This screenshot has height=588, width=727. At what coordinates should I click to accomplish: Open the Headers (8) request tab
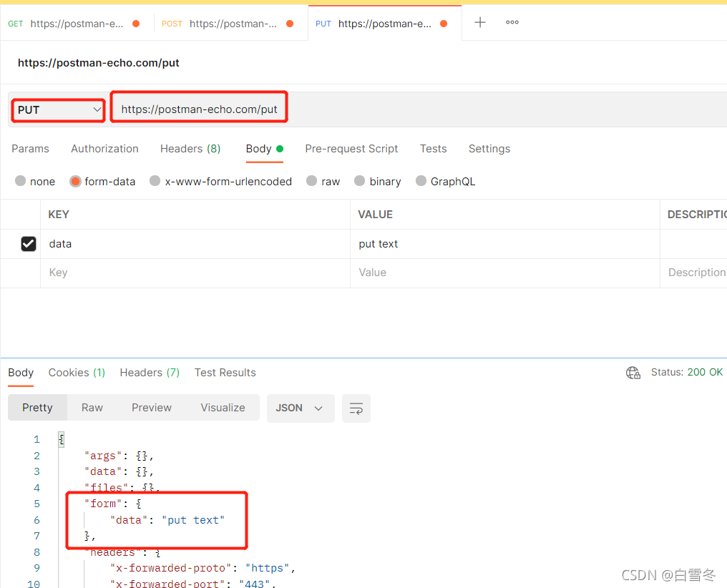pyautogui.click(x=190, y=149)
